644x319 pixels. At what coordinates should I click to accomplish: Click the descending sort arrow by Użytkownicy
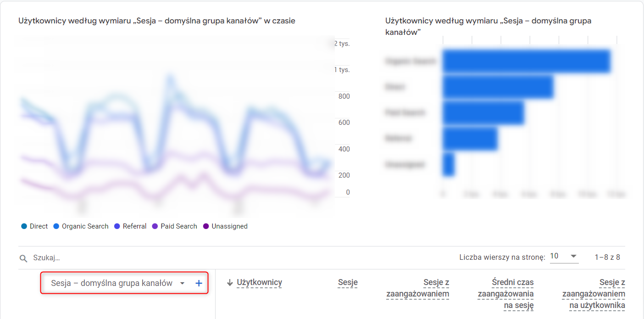230,283
